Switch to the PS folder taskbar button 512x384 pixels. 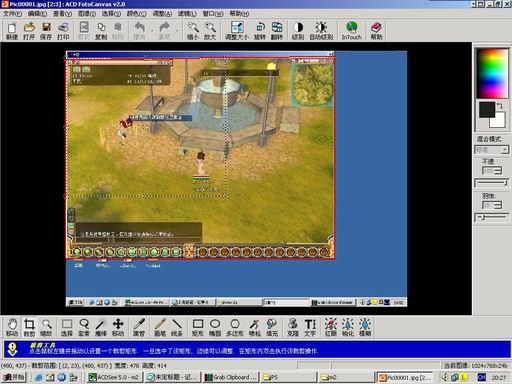click(x=288, y=377)
